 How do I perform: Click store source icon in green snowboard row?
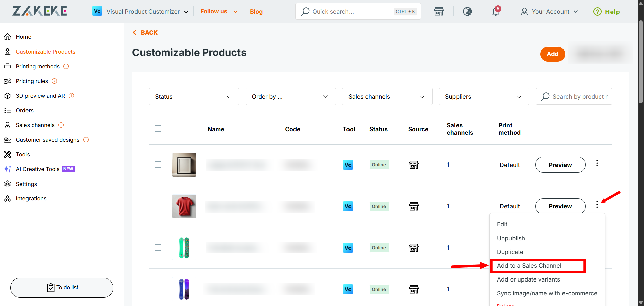click(x=414, y=248)
